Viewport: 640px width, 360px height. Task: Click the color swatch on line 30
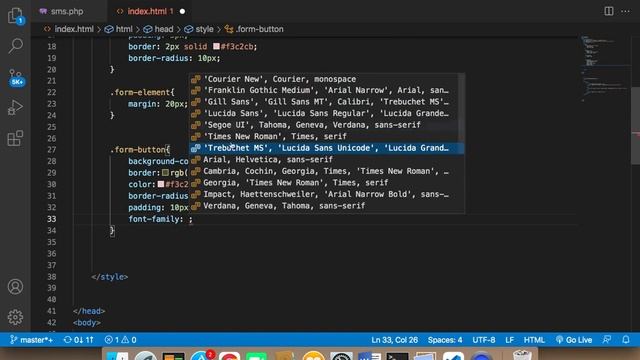click(x=161, y=184)
